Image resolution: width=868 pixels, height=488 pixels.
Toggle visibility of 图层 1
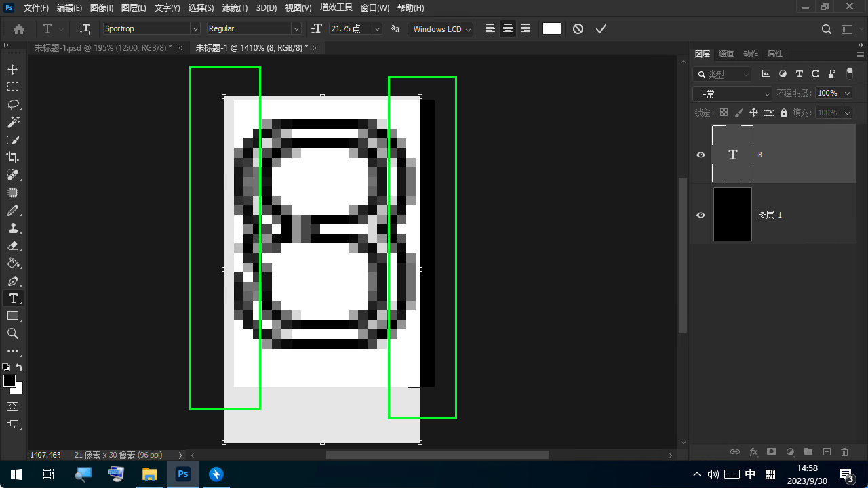click(x=701, y=215)
